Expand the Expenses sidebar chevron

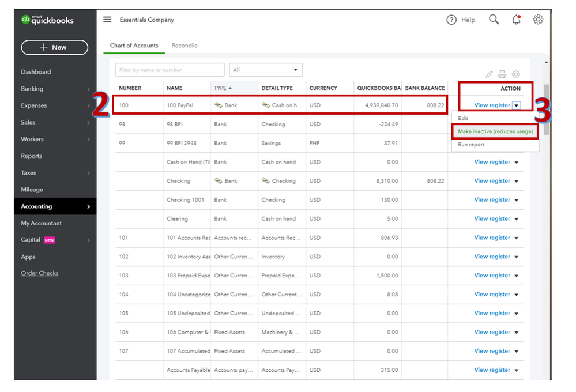tap(89, 106)
